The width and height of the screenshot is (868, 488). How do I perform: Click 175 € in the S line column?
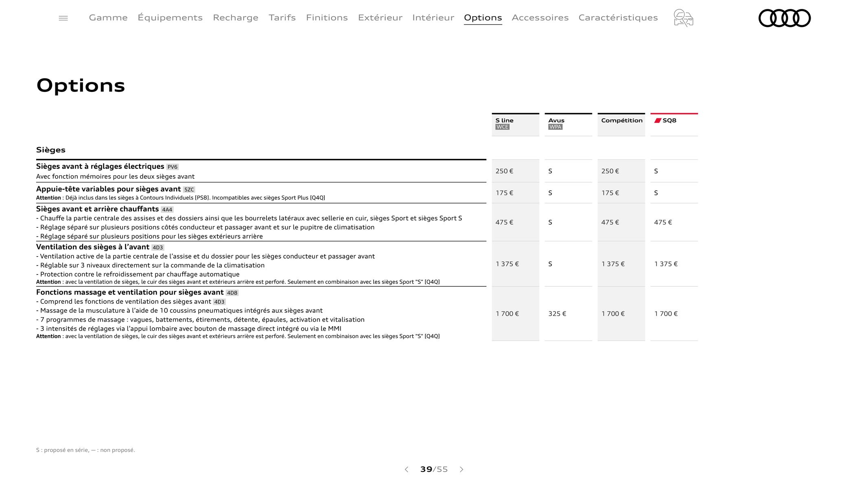tap(504, 193)
